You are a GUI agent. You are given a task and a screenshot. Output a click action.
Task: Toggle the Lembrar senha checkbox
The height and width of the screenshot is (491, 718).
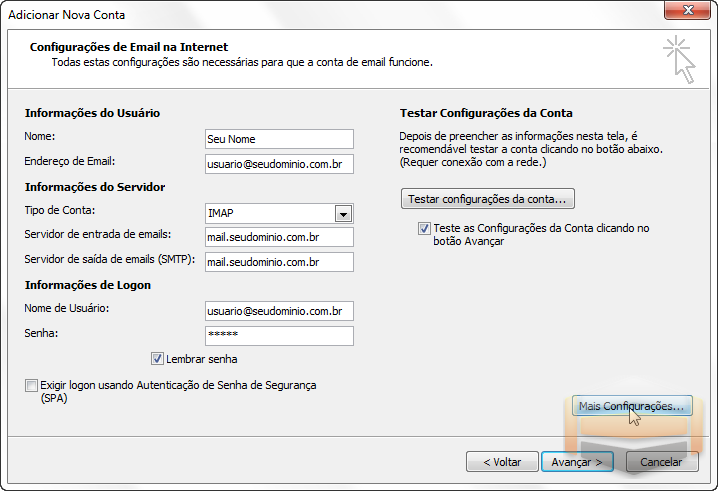(x=157, y=359)
